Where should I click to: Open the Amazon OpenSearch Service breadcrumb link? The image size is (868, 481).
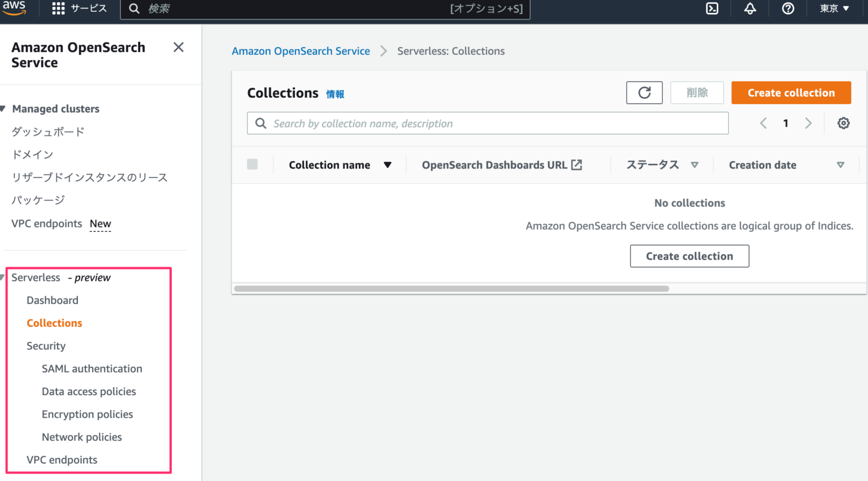(301, 51)
